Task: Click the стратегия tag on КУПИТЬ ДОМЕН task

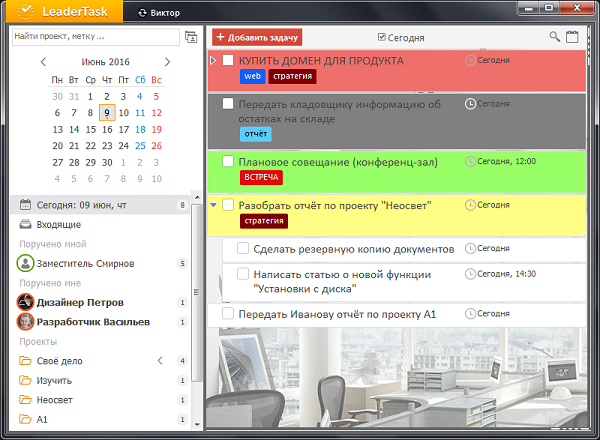Action: click(x=292, y=76)
